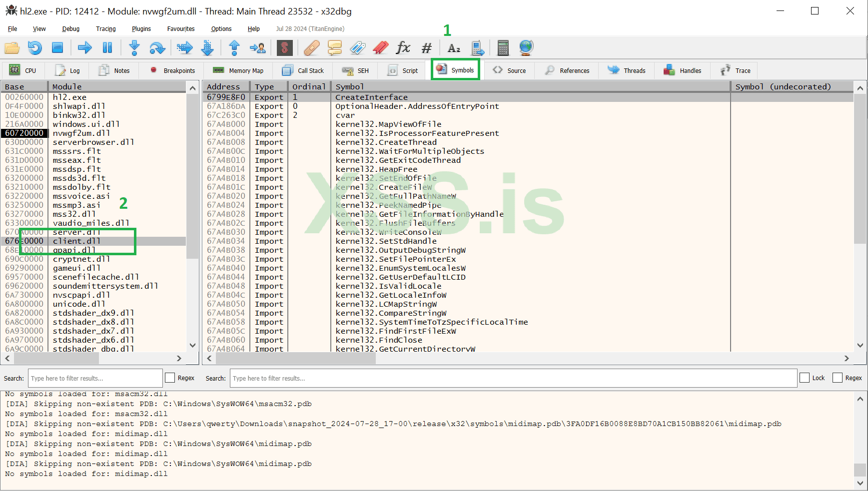The height and width of the screenshot is (491, 868).
Task: Switch to the Memory Map tab
Action: coord(238,70)
